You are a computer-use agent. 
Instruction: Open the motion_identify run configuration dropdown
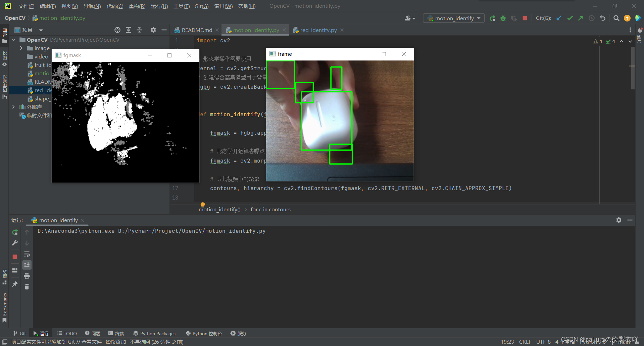click(x=453, y=18)
